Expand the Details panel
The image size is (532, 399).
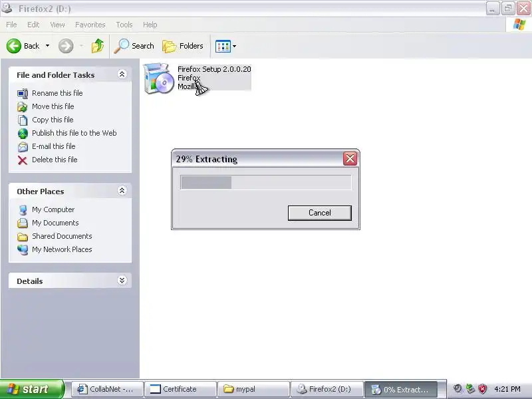[122, 281]
